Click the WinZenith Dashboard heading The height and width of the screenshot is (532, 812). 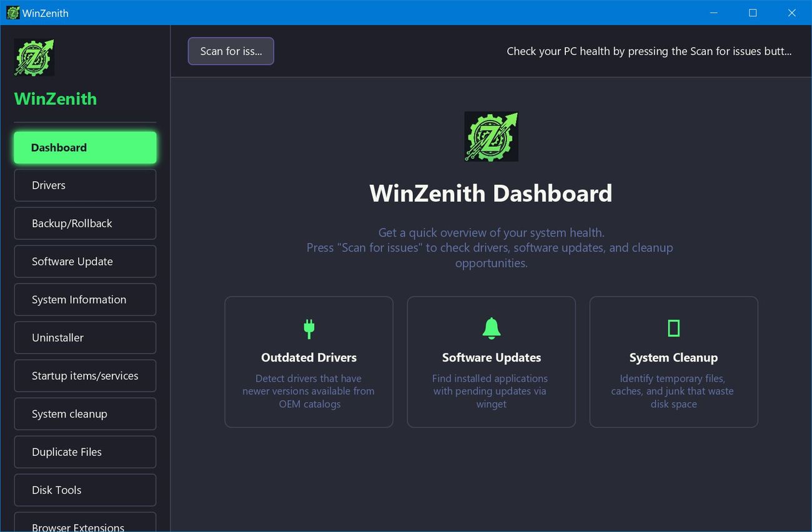coord(491,194)
